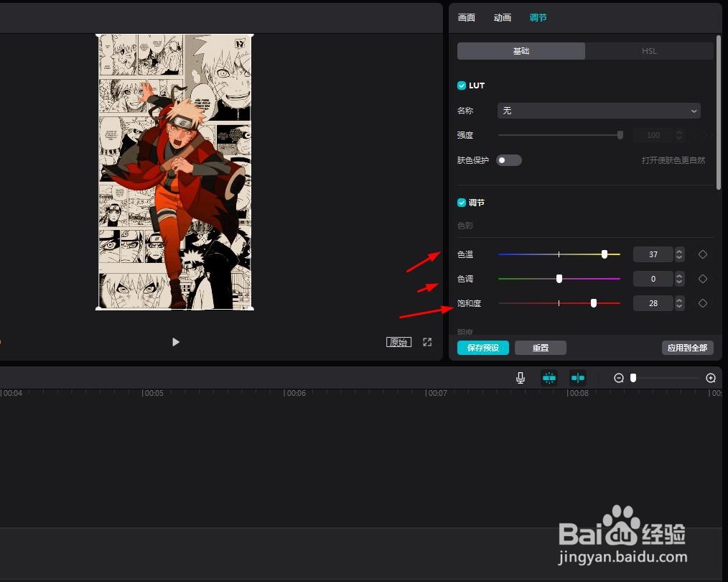Click the 色温 slider handle

(x=604, y=254)
